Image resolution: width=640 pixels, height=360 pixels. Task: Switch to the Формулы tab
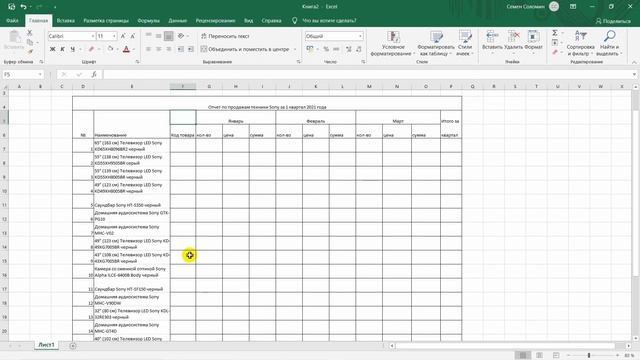(149, 20)
